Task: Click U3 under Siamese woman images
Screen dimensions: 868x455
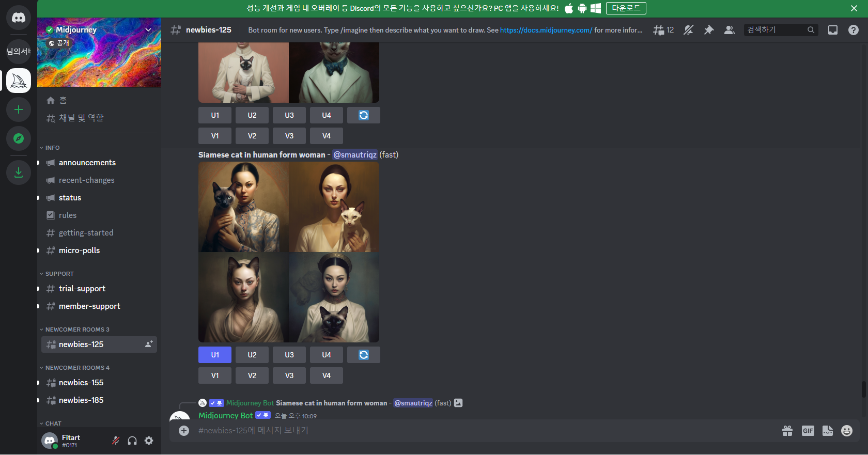Action: click(x=289, y=355)
